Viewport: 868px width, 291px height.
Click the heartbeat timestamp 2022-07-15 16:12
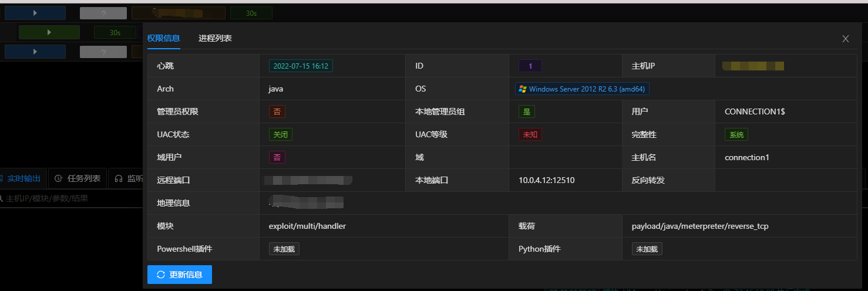coord(301,66)
